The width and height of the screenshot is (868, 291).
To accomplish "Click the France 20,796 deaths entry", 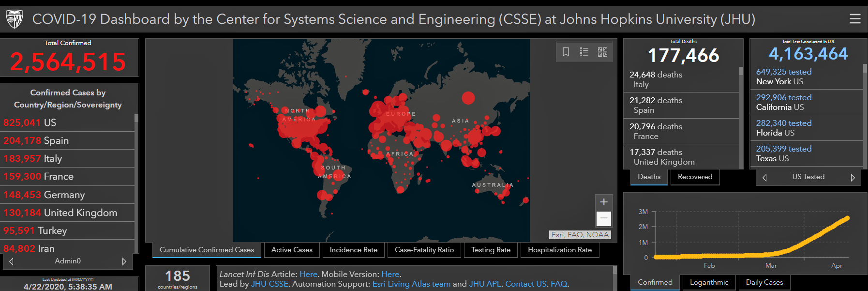I will click(681, 131).
